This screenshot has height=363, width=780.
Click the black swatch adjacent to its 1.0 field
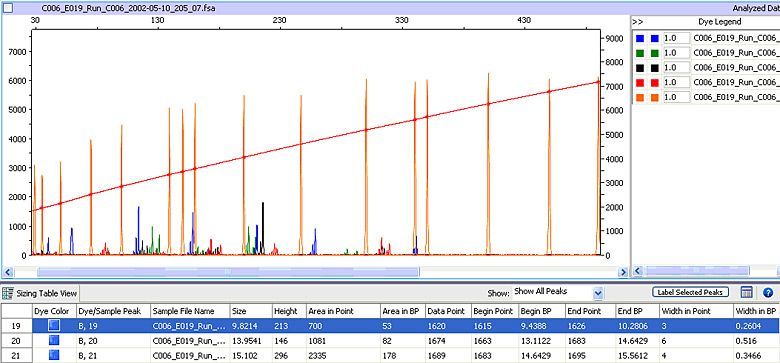coord(655,68)
